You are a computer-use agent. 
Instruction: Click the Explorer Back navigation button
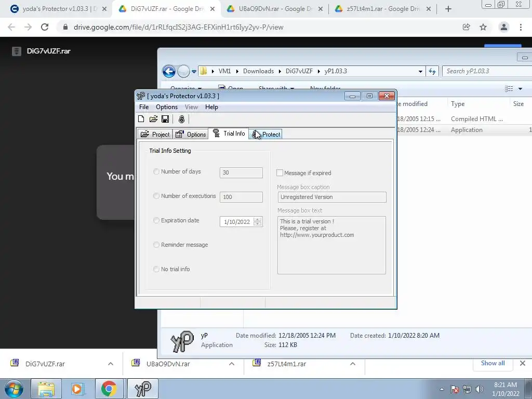tap(169, 71)
